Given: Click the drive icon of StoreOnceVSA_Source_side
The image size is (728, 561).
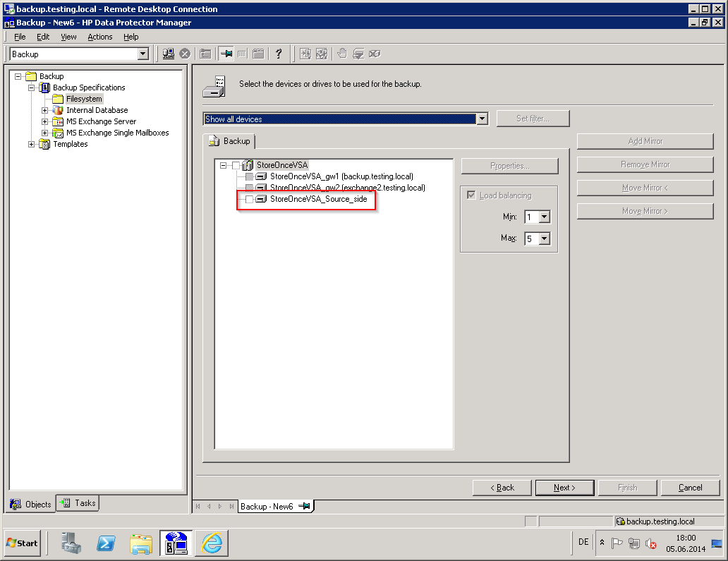Looking at the screenshot, I should click(x=261, y=199).
